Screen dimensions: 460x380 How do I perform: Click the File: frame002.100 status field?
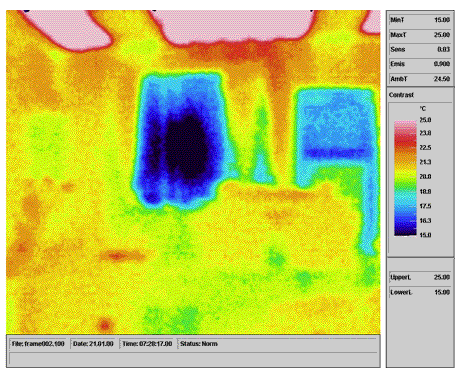(38, 344)
